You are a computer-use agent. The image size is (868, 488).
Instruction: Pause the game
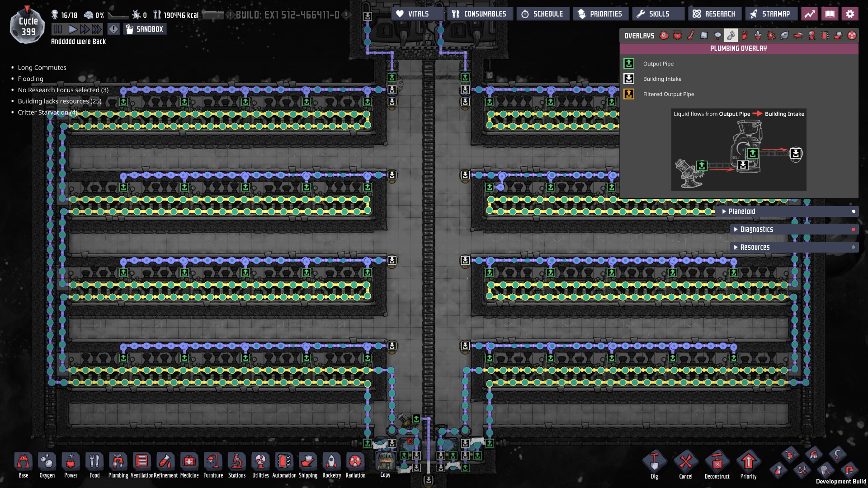(58, 29)
